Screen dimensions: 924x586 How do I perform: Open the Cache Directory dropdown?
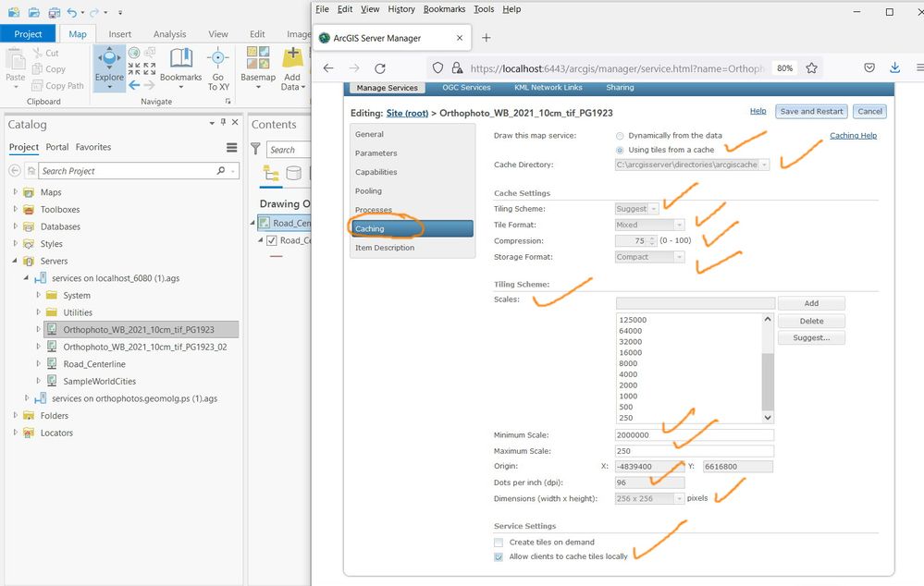(x=764, y=165)
